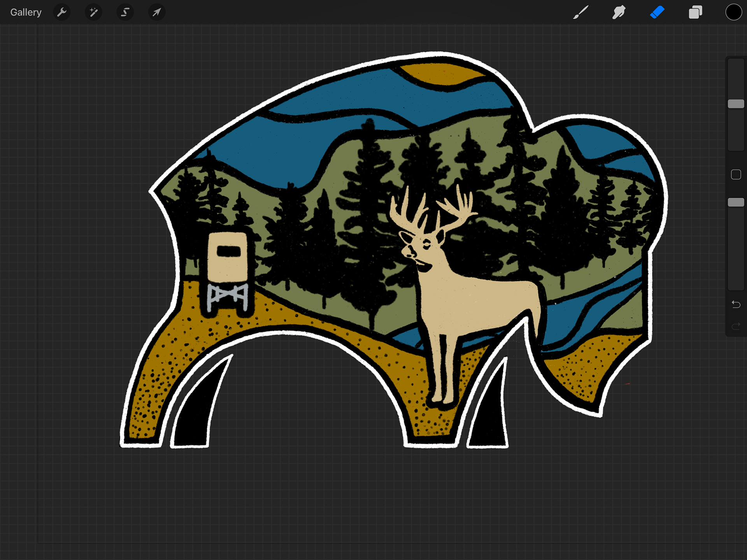Undo the last action

click(x=736, y=304)
